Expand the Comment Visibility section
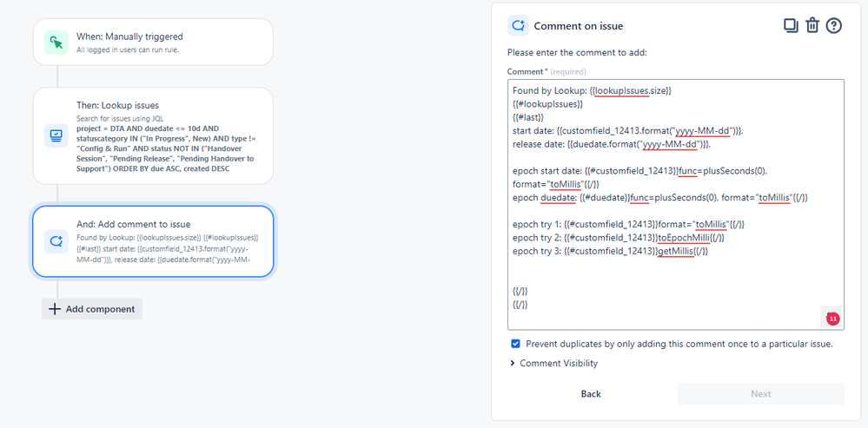Viewport: 868px width, 428px height. pos(553,363)
